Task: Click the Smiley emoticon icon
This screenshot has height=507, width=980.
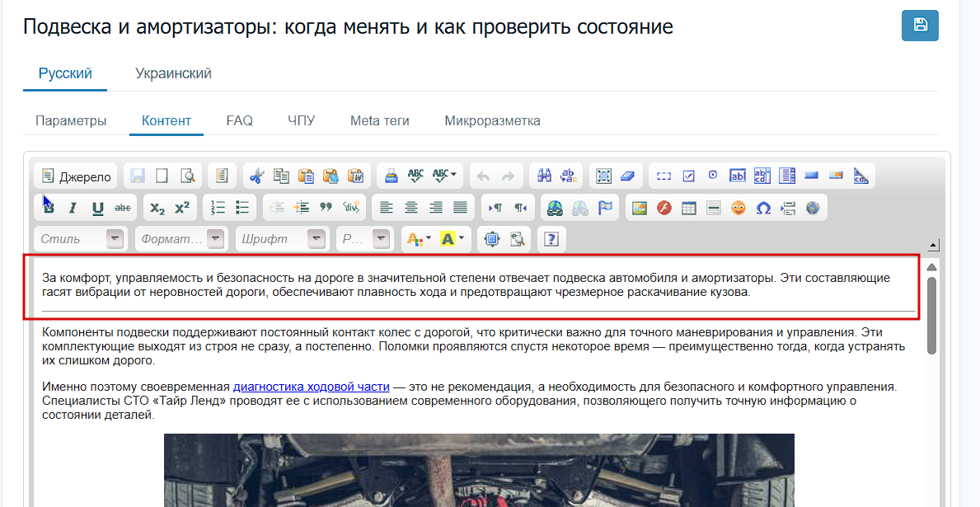Action: pyautogui.click(x=739, y=208)
